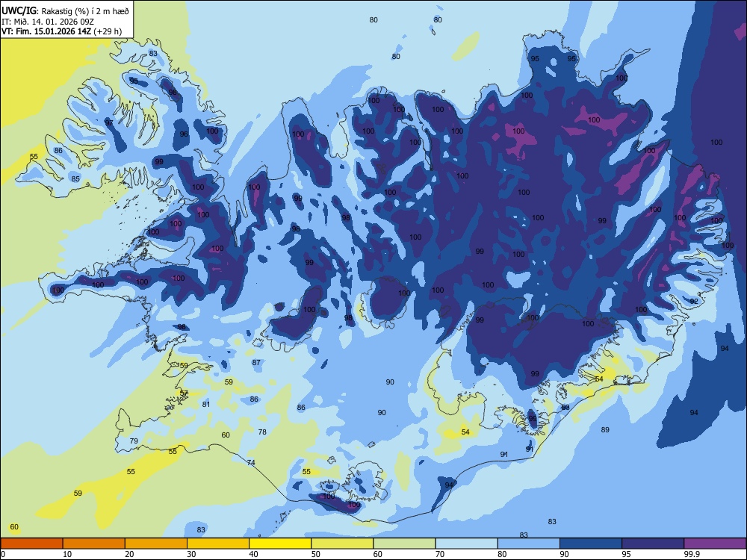Select the orange 10–20 legend color band
This screenshot has width=747, height=560.
click(x=94, y=544)
